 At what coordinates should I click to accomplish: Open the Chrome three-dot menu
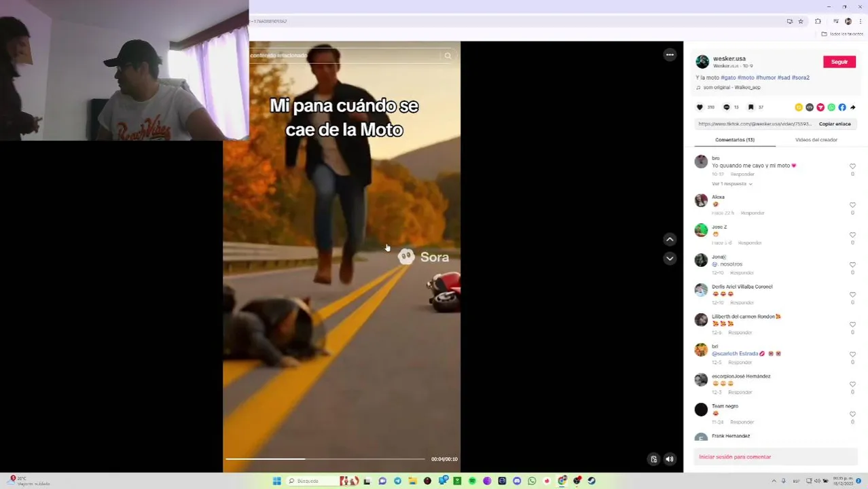[x=861, y=21]
